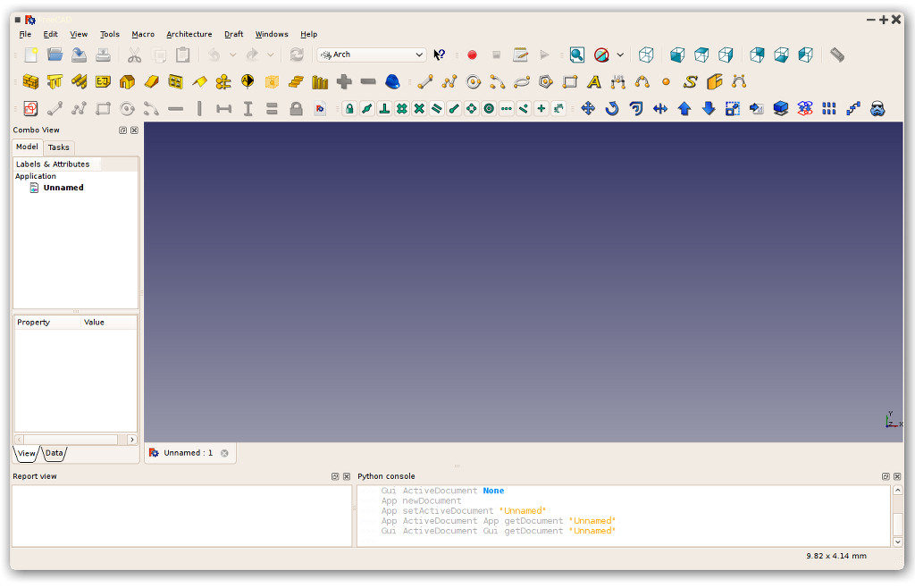Toggle snap to intersection

419,108
